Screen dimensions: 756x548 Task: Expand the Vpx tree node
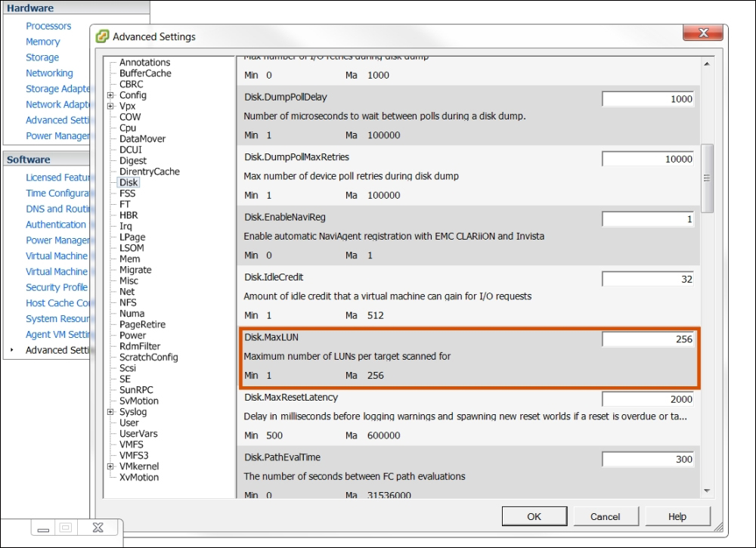click(x=110, y=106)
